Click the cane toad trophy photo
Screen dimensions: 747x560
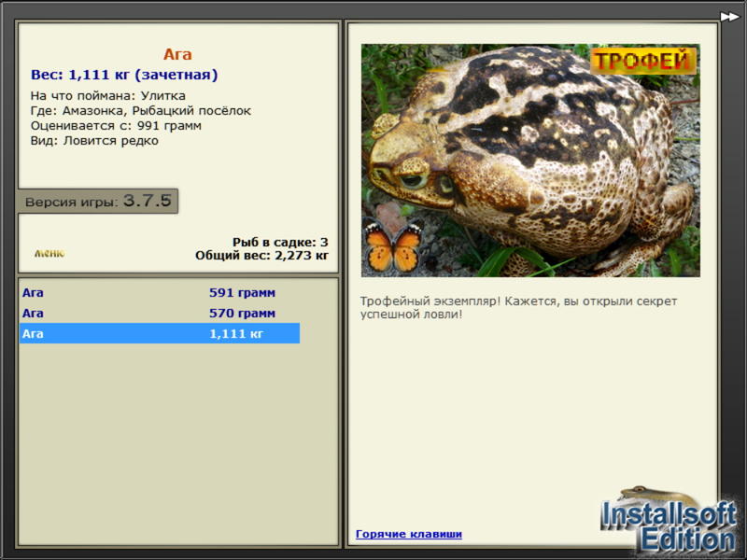coord(530,161)
